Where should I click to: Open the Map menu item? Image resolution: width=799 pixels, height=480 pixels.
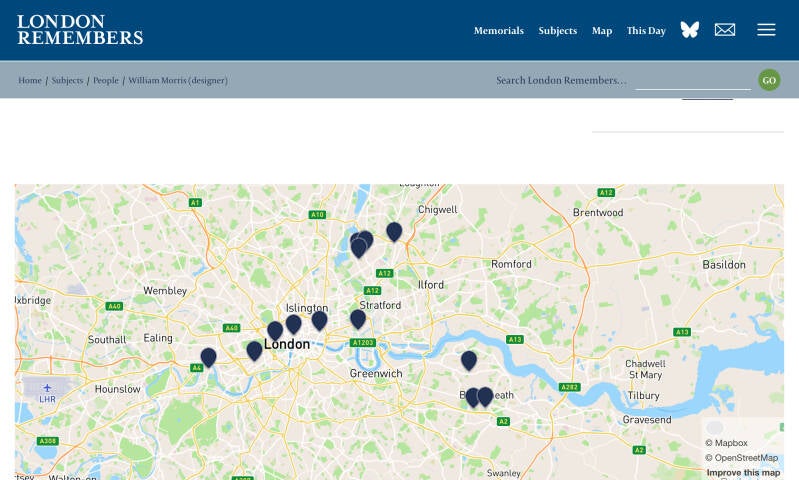pos(602,31)
